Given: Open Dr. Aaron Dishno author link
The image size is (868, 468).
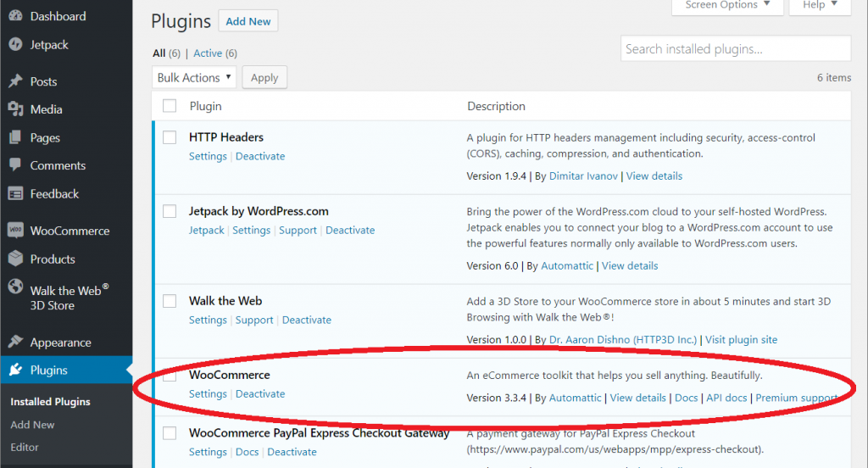Looking at the screenshot, I should pos(623,339).
